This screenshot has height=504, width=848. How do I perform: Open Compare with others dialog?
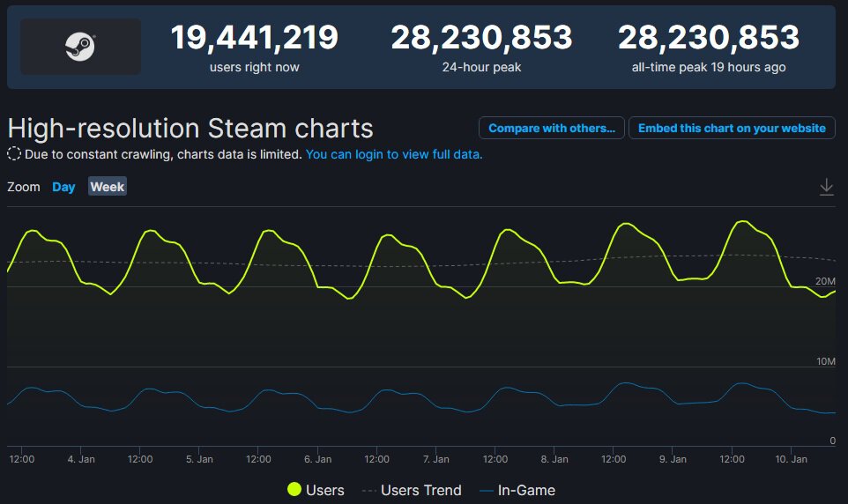point(552,128)
